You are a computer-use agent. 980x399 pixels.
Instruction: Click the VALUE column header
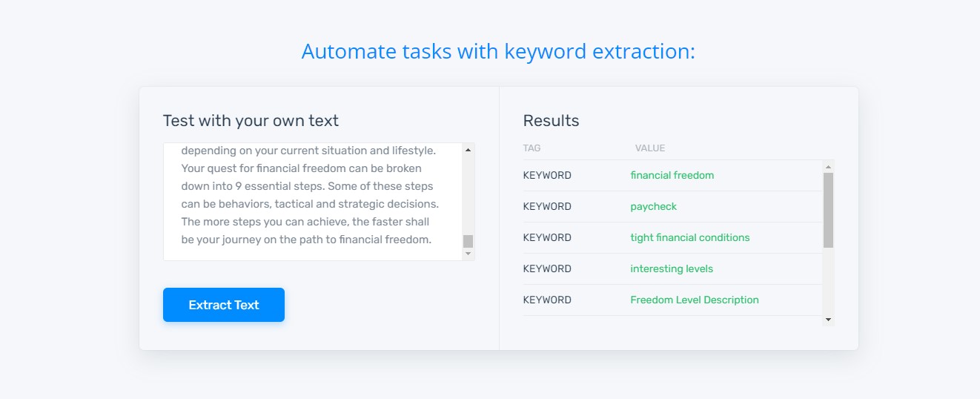(x=650, y=148)
